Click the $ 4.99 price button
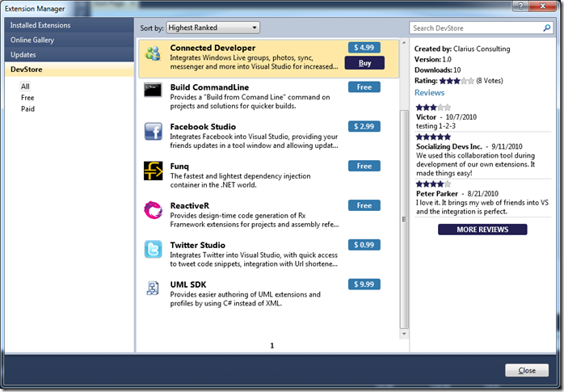The height and width of the screenshot is (392, 564). [364, 48]
